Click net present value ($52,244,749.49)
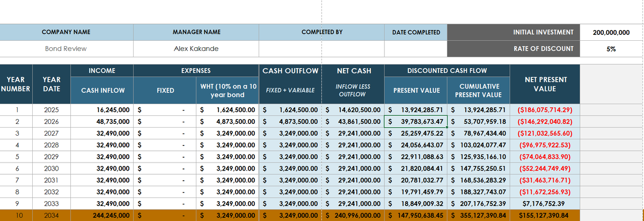The height and width of the screenshot is (221, 644). tap(545, 168)
